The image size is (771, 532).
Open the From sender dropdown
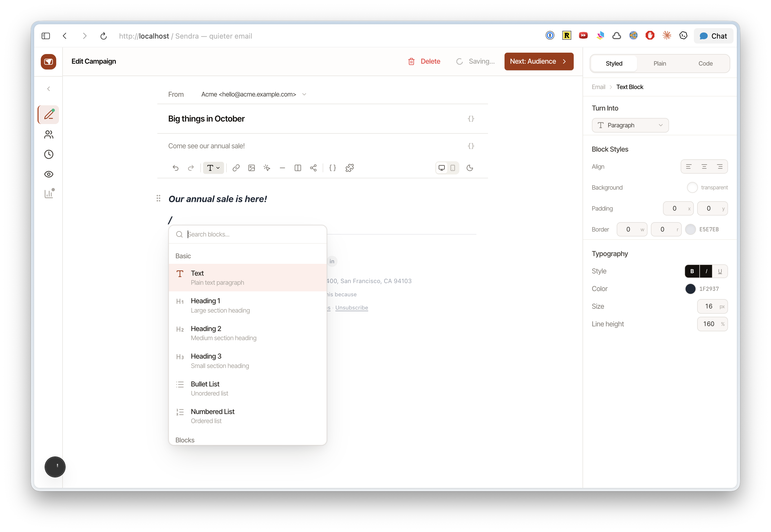tap(254, 94)
